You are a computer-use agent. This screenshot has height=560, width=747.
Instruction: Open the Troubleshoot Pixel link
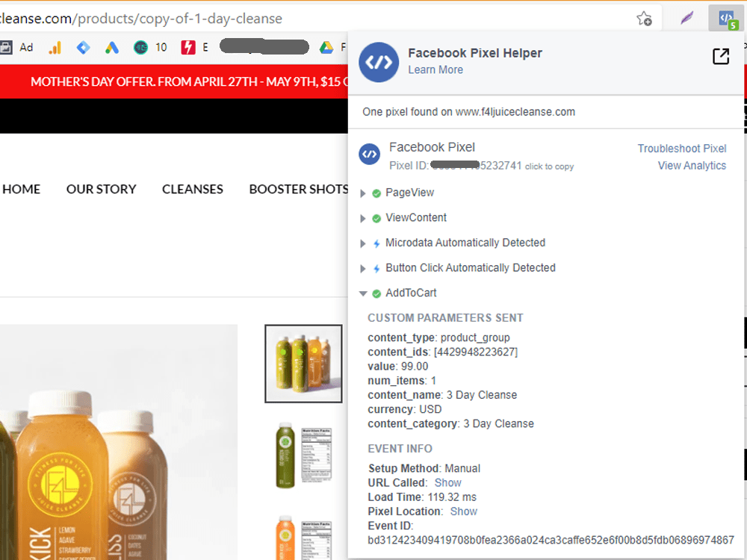(682, 149)
